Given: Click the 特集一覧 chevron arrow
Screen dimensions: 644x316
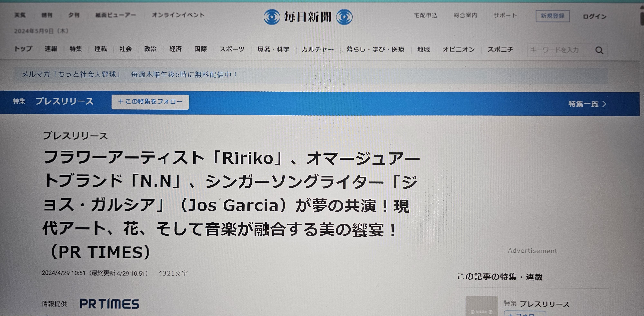Looking at the screenshot, I should pos(604,104).
